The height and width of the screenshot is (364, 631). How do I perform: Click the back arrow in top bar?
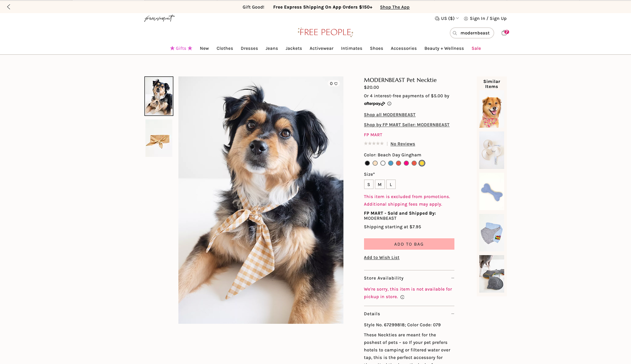(x=9, y=7)
